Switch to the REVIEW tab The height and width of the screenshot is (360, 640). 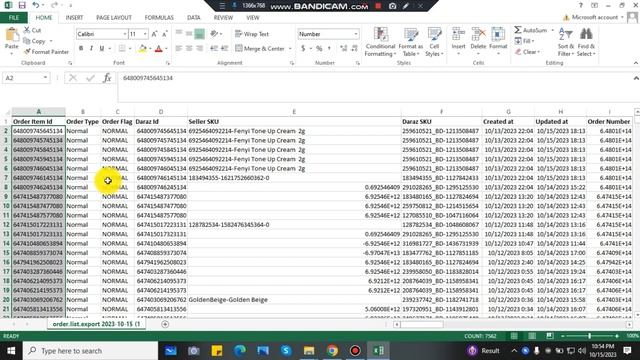point(223,18)
